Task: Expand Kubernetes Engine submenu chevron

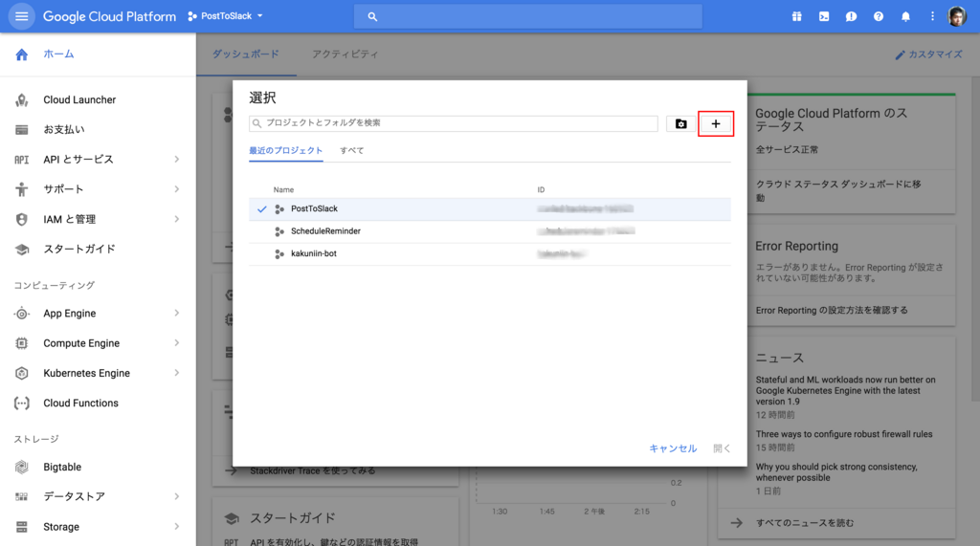Action: point(177,373)
